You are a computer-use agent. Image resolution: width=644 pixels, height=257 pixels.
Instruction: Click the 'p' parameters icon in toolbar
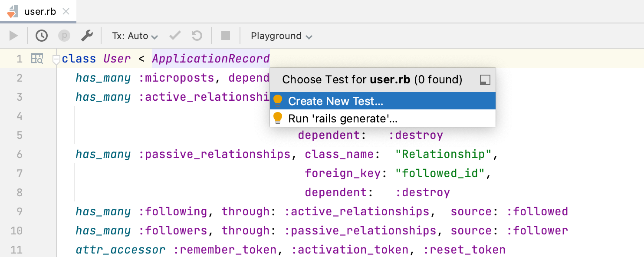64,36
